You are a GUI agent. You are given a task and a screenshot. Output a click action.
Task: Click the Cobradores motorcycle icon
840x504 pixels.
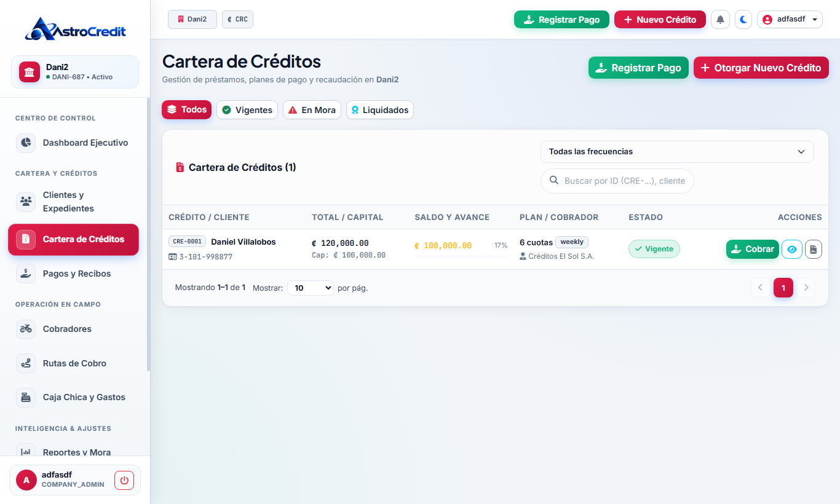(26, 329)
